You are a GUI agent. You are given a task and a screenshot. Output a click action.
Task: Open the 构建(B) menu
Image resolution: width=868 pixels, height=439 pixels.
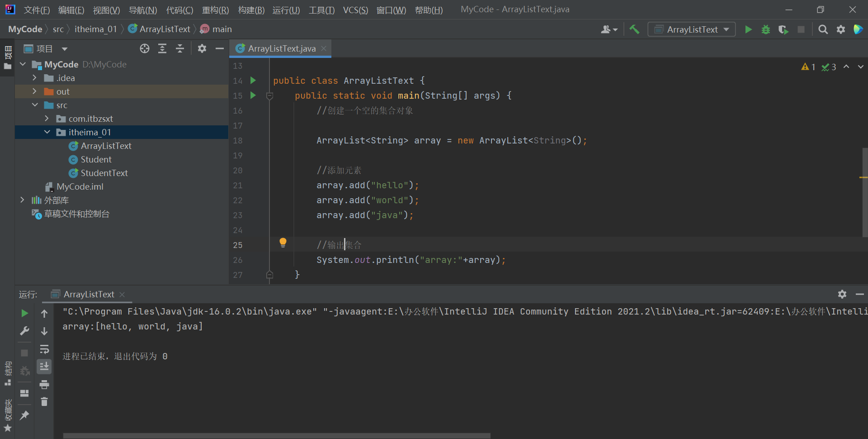pos(251,10)
